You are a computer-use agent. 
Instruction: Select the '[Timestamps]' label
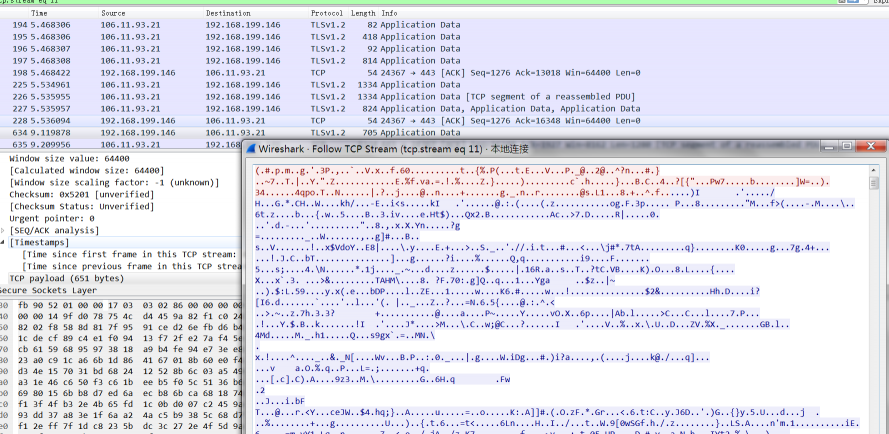pyautogui.click(x=41, y=242)
